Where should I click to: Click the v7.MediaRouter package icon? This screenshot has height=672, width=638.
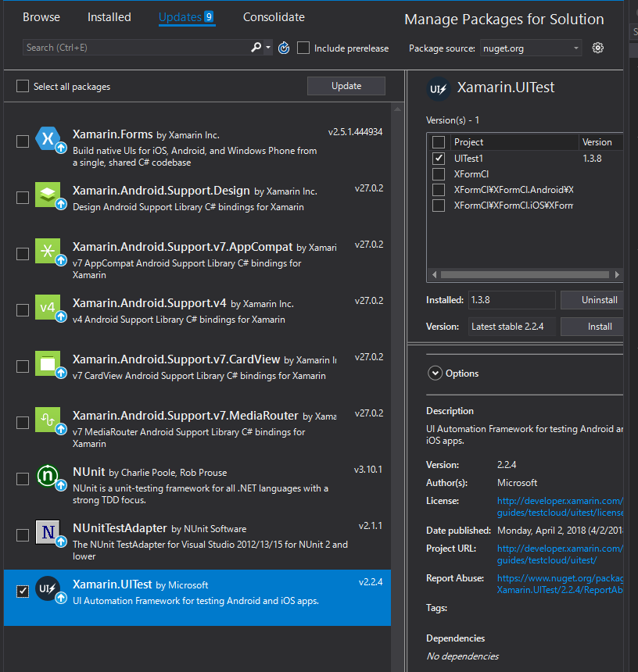tap(48, 420)
